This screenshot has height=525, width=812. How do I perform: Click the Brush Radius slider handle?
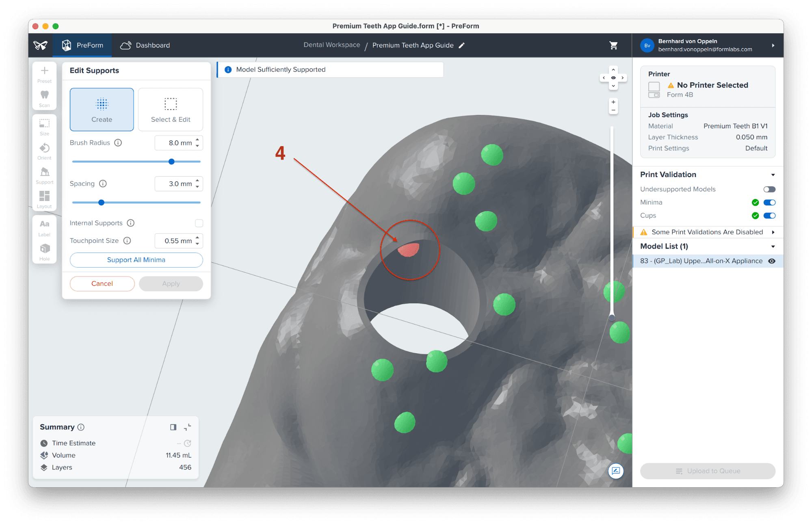click(171, 162)
